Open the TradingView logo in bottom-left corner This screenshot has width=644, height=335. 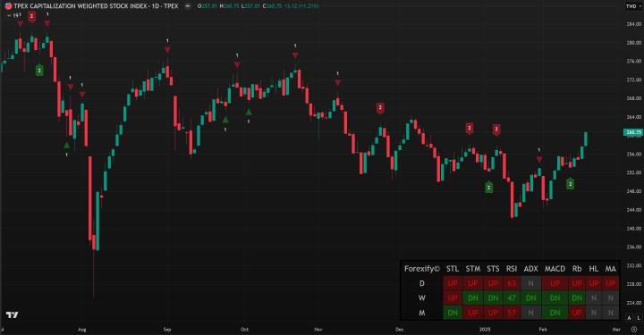click(x=12, y=315)
